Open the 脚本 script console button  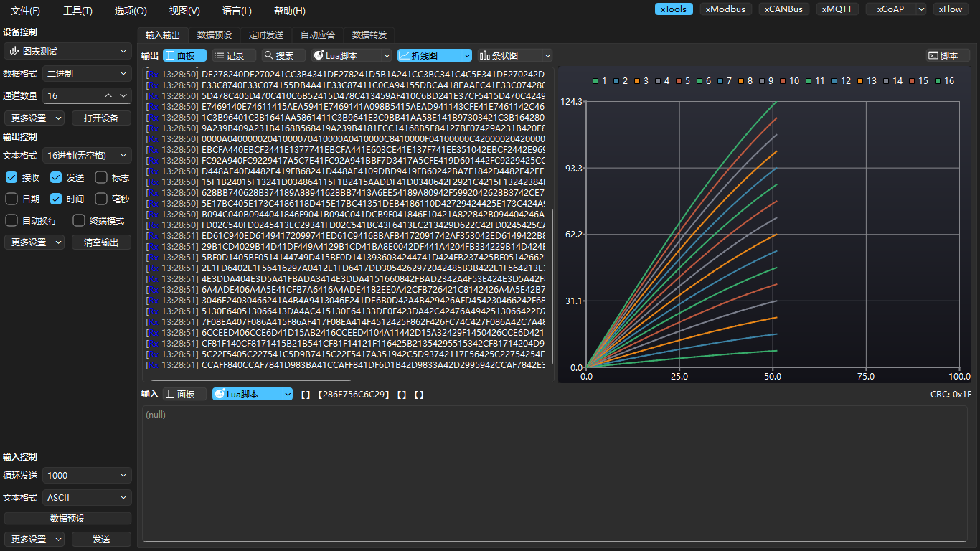tap(948, 55)
